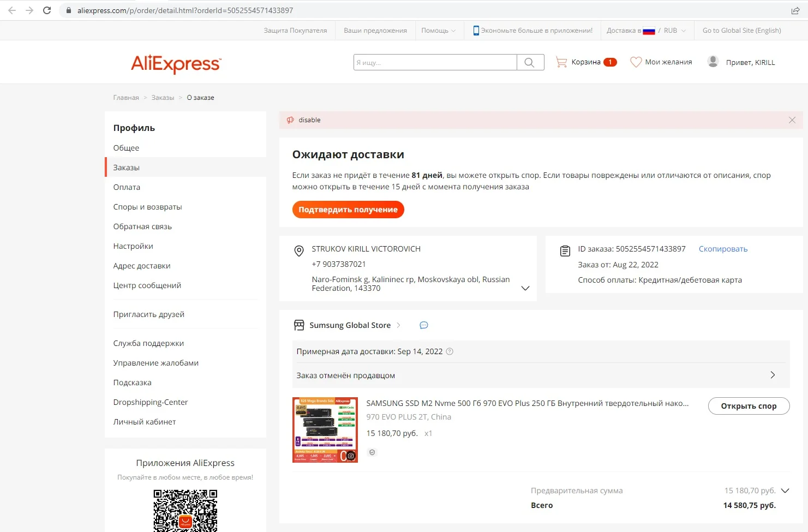
Task: Go to Споры и возвраты
Action: pos(147,207)
